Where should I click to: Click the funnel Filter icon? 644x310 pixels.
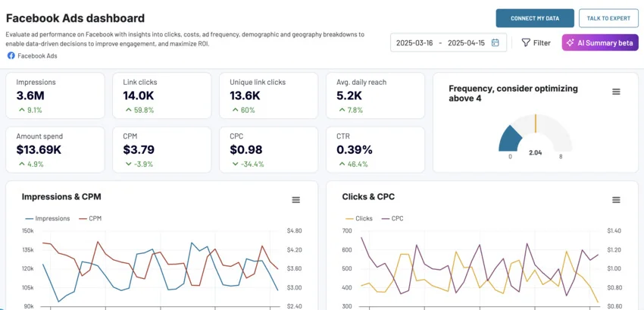[526, 42]
